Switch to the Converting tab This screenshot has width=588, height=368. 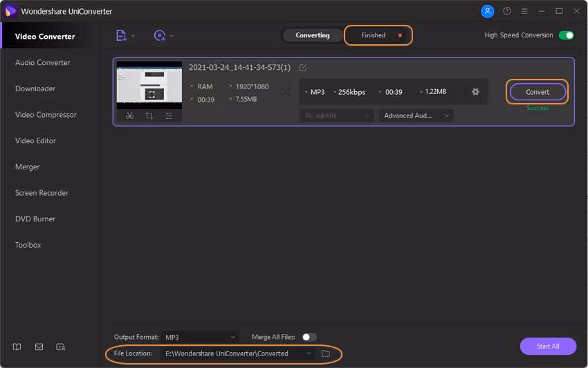313,35
